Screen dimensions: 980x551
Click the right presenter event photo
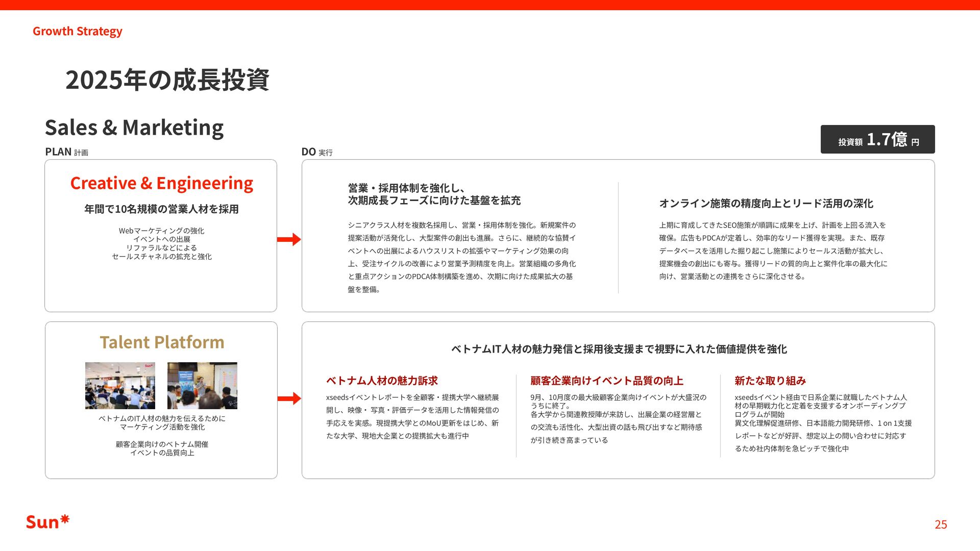(202, 386)
